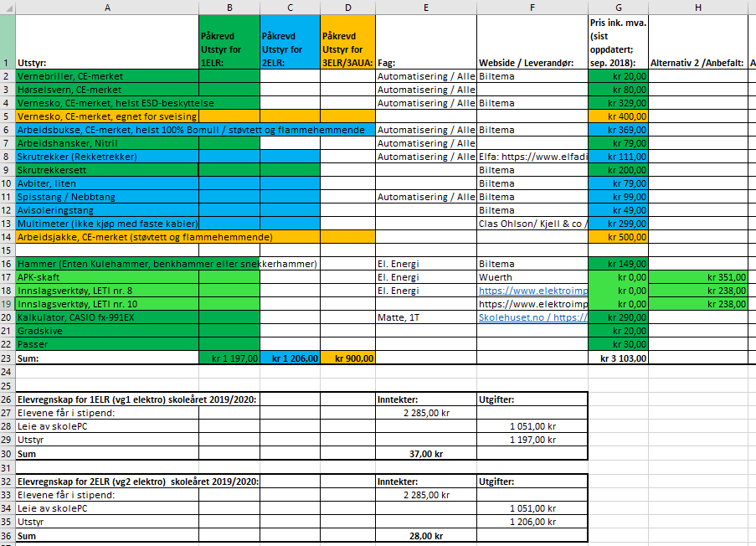Click cell 'Gradskive'
The image size is (756, 546).
tap(107, 331)
